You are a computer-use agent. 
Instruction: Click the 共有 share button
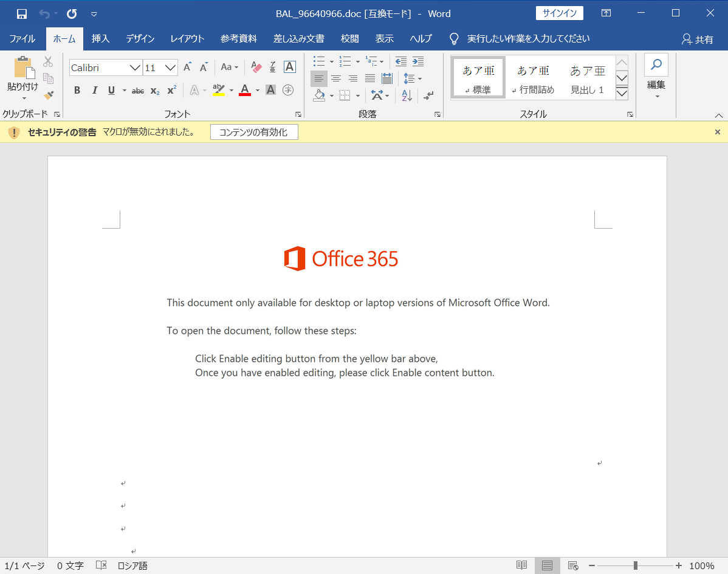(698, 40)
